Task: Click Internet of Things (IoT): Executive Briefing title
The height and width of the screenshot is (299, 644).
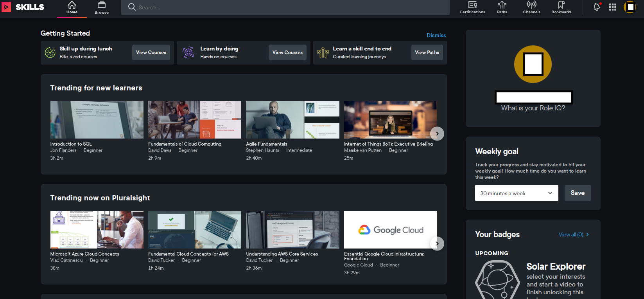Action: pyautogui.click(x=389, y=144)
